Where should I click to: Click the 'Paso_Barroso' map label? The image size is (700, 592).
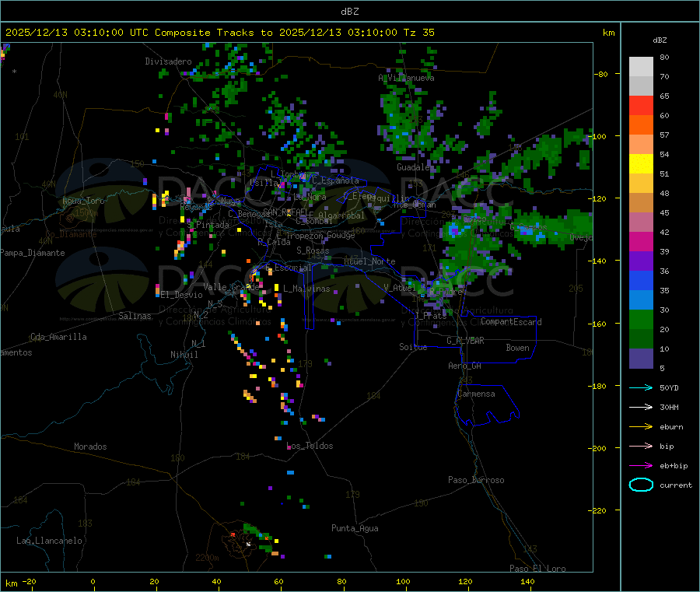(x=476, y=480)
